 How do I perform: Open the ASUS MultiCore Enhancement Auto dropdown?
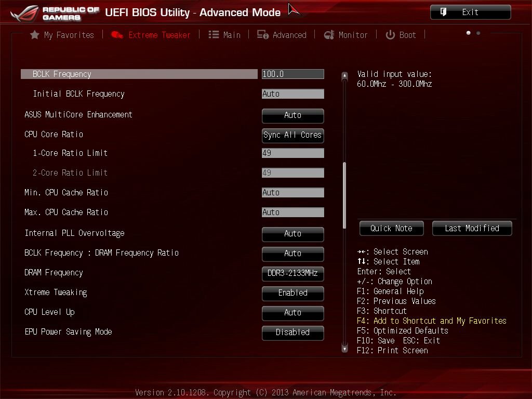coord(293,115)
